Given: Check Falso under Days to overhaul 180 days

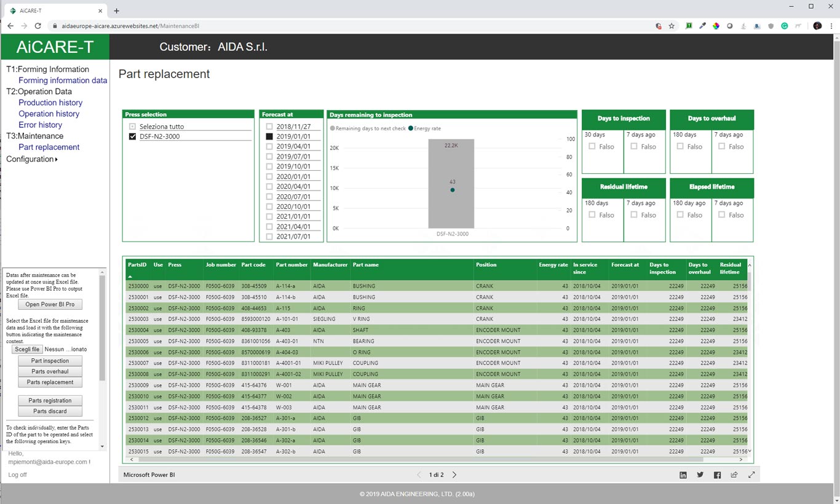Looking at the screenshot, I should (x=680, y=146).
